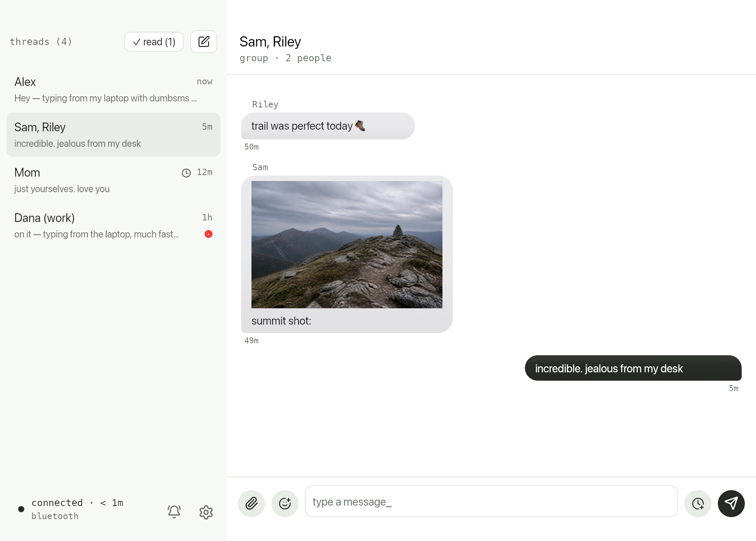
Task: Click the connection status dot
Action: coord(21,509)
